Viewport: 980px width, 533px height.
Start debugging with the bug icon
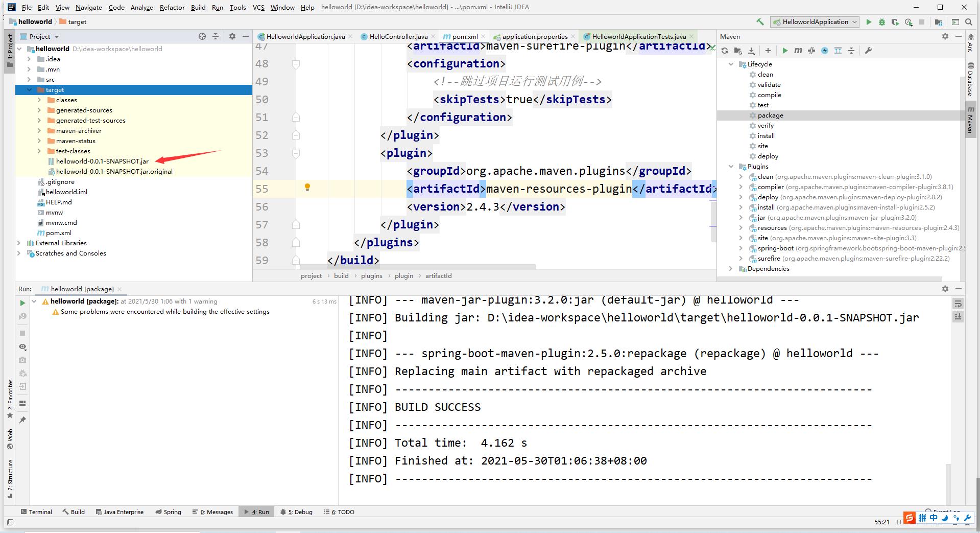(x=882, y=22)
